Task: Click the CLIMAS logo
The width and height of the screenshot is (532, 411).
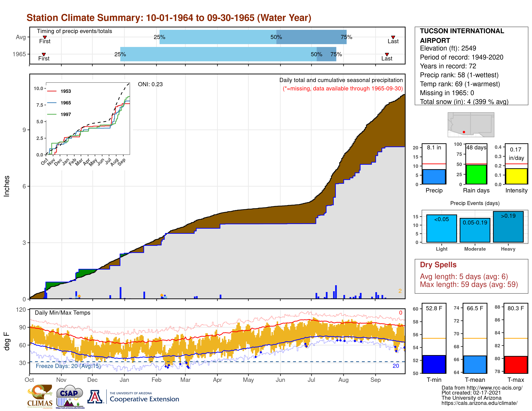Action: (x=40, y=396)
